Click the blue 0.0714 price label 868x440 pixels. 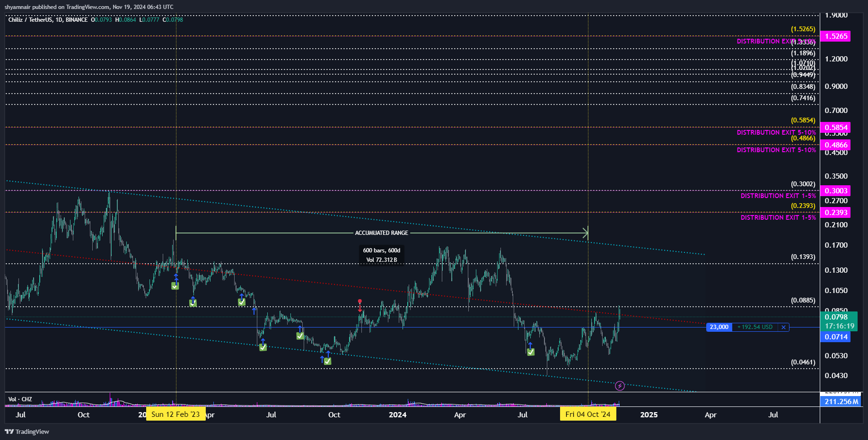click(x=836, y=337)
